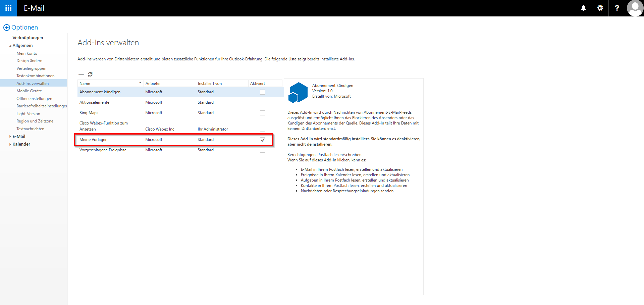Open the user profile avatar
Image resolution: width=644 pixels, height=305 pixels.
(635, 8)
